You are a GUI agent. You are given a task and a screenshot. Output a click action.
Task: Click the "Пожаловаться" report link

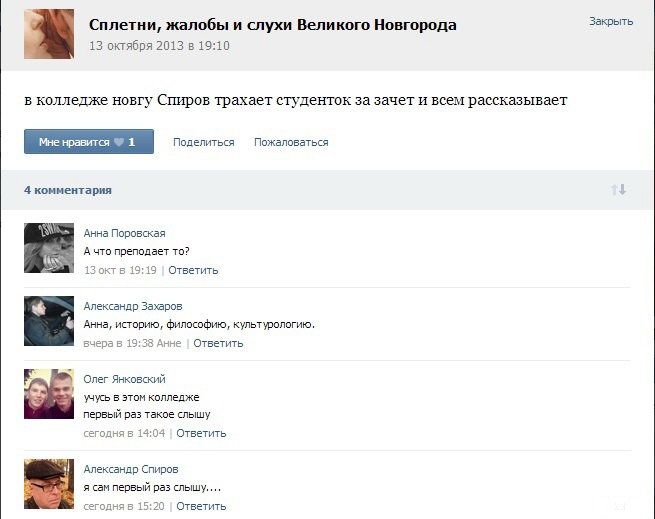pos(291,142)
